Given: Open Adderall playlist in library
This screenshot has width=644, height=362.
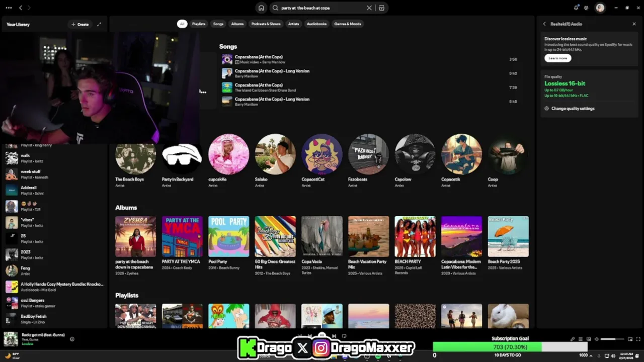Looking at the screenshot, I should pyautogui.click(x=54, y=190).
